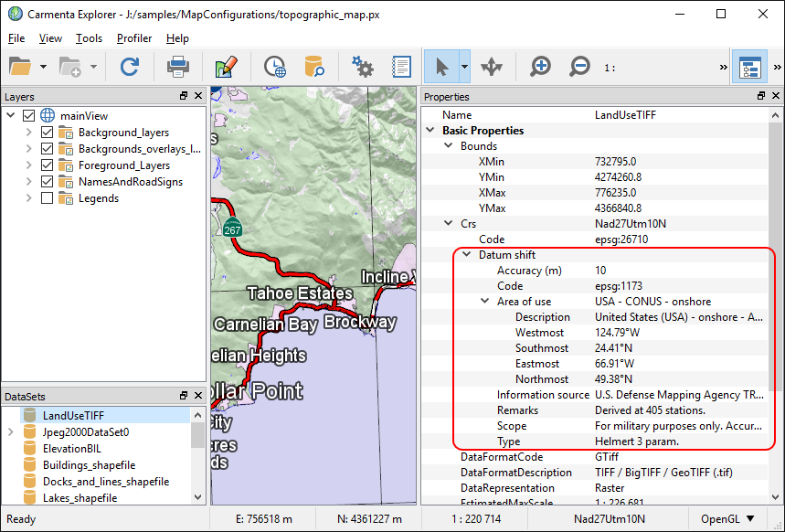Viewport: 785px width, 532px height.
Task: Click the printer icon
Action: (x=177, y=67)
